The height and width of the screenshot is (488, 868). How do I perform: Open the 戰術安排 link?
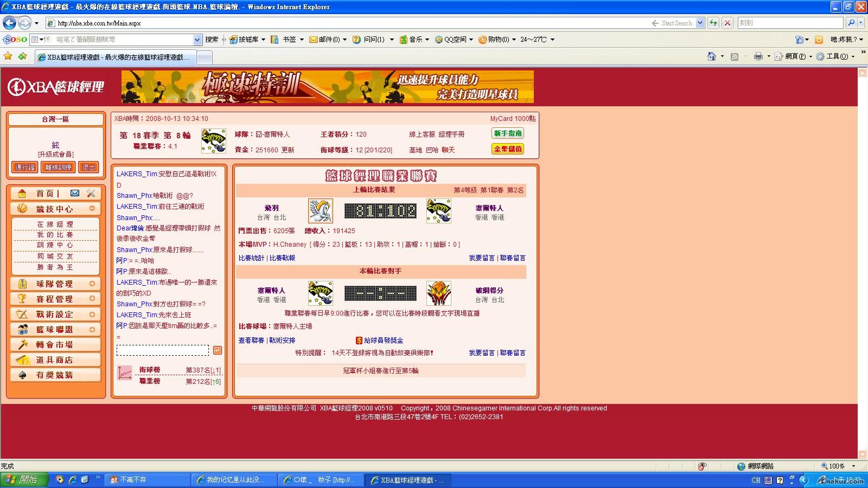(x=282, y=341)
